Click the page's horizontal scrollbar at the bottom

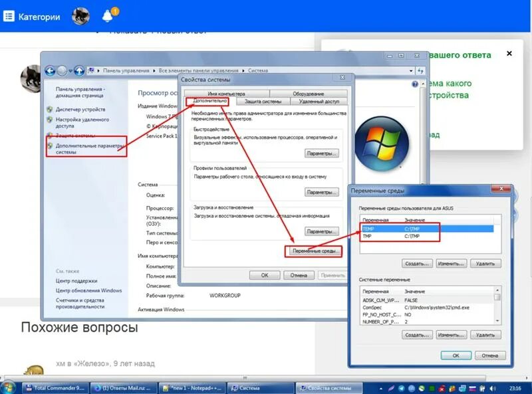[x=245, y=378]
